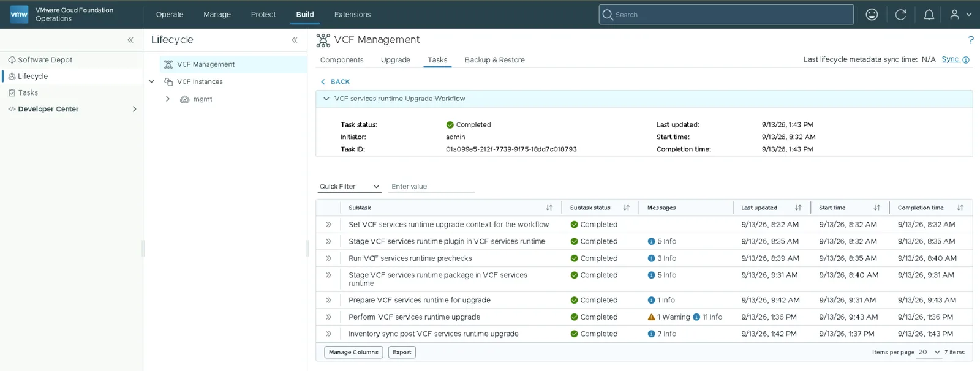The width and height of the screenshot is (980, 371).
Task: Expand 'Run VCF services runtime prechecks' row
Action: tap(328, 258)
